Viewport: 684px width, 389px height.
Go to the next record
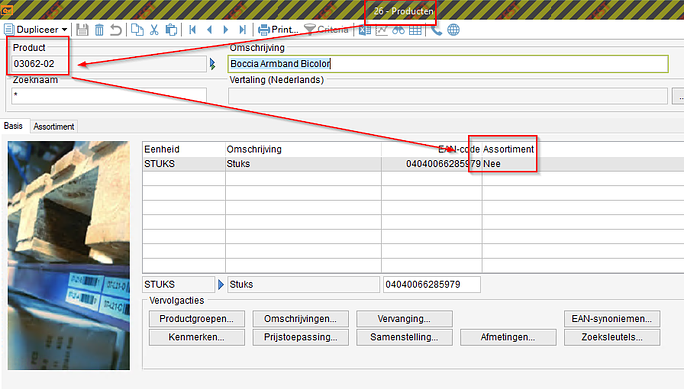[x=226, y=30]
